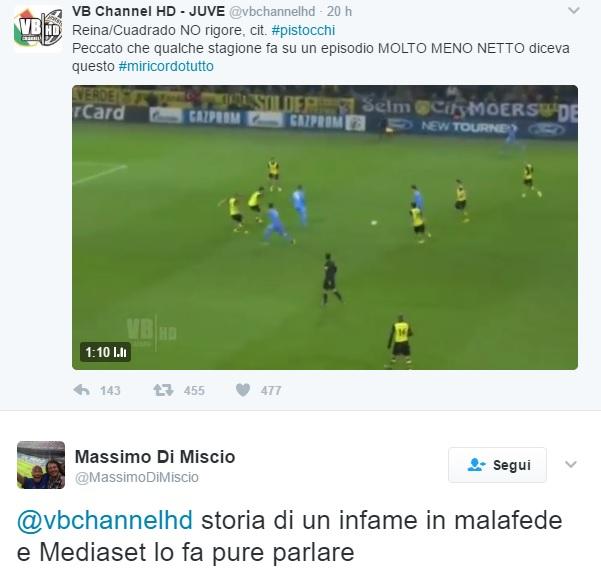This screenshot has width=601, height=577.
Task: Click the VB Channel HD - JUVE name
Action: point(148,12)
